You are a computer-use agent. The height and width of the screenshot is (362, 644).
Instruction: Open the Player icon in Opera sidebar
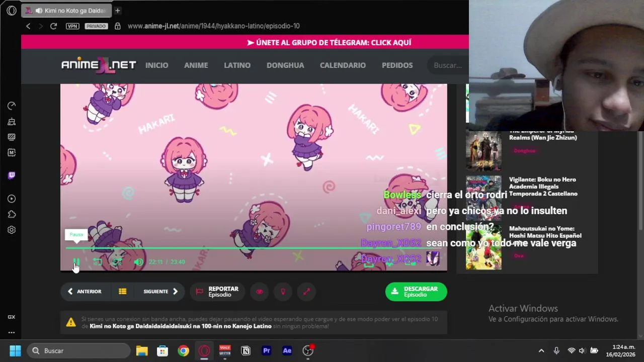[12, 199]
